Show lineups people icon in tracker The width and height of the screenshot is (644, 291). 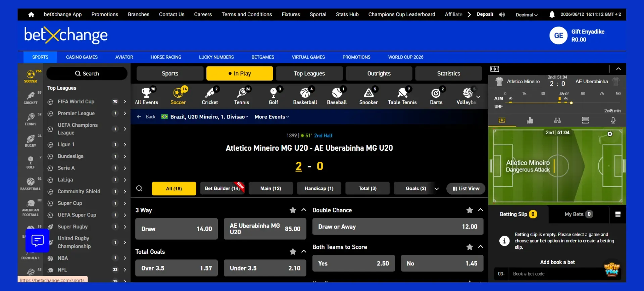point(557,120)
